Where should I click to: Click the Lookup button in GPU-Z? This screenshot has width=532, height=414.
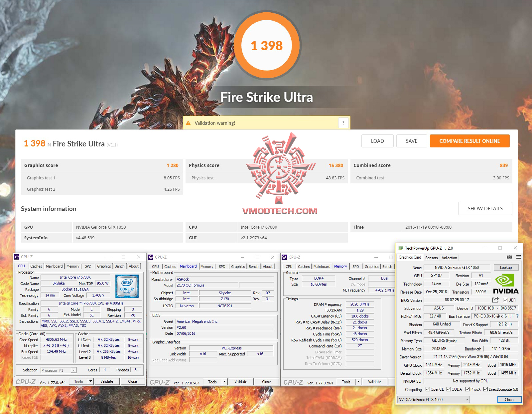click(x=506, y=268)
